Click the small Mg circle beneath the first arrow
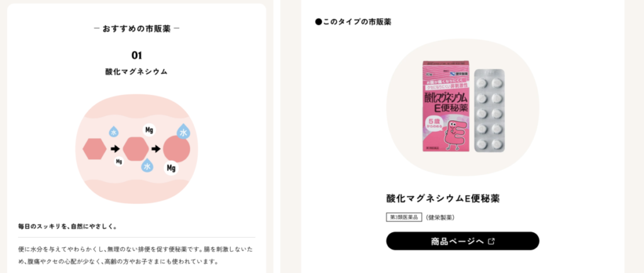The height and width of the screenshot is (273, 644). [x=119, y=162]
